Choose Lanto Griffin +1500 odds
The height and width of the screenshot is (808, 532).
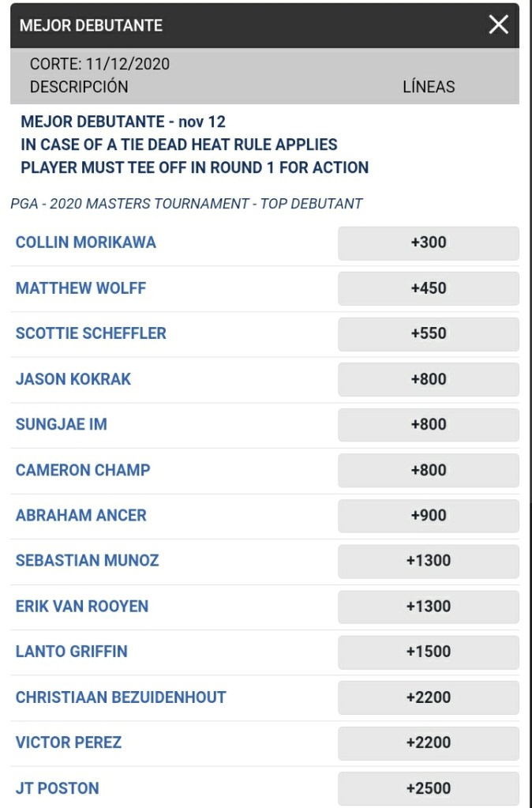428,652
